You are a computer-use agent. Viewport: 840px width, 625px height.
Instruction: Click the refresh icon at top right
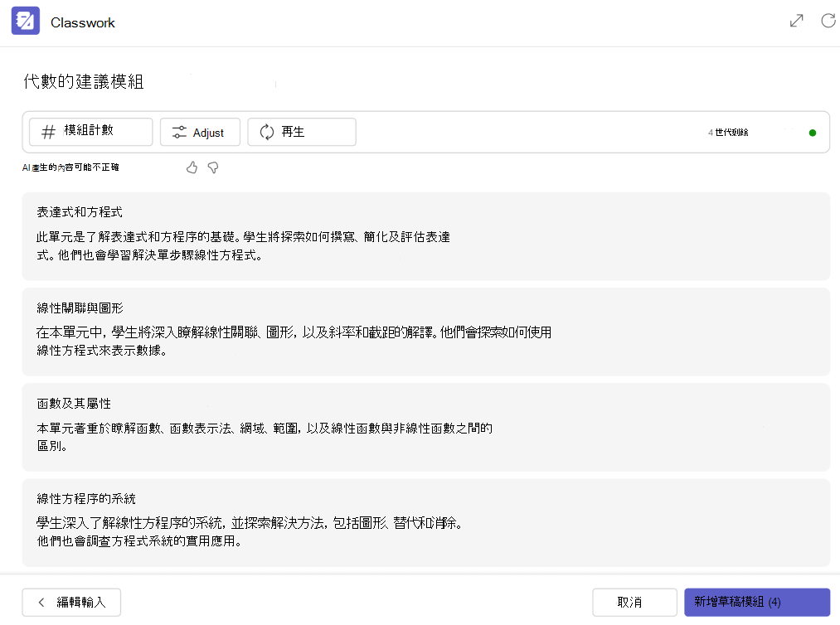[x=828, y=21]
